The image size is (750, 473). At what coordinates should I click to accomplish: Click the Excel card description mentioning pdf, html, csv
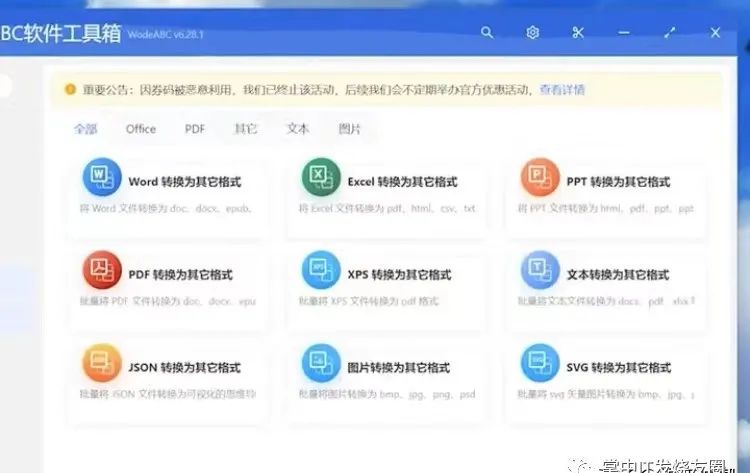click(387, 209)
